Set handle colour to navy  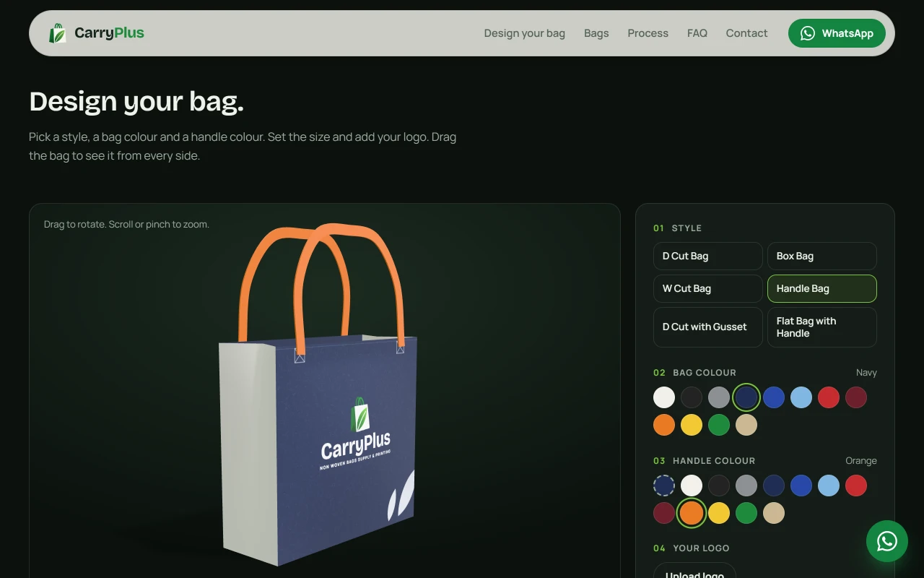774,486
